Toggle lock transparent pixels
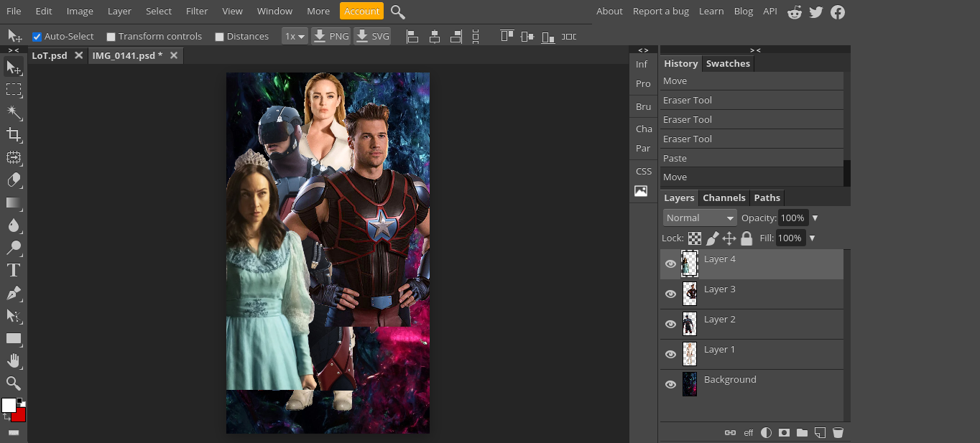 [695, 238]
